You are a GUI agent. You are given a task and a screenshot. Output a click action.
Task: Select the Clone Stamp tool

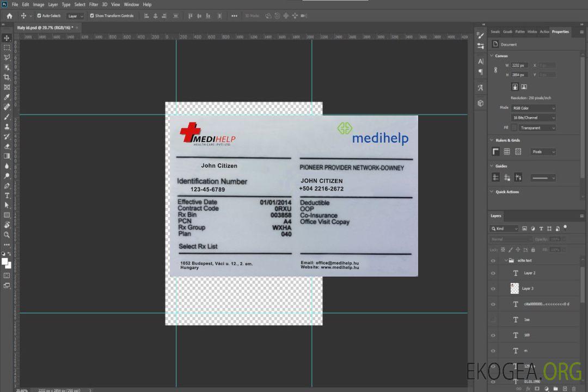tap(7, 127)
